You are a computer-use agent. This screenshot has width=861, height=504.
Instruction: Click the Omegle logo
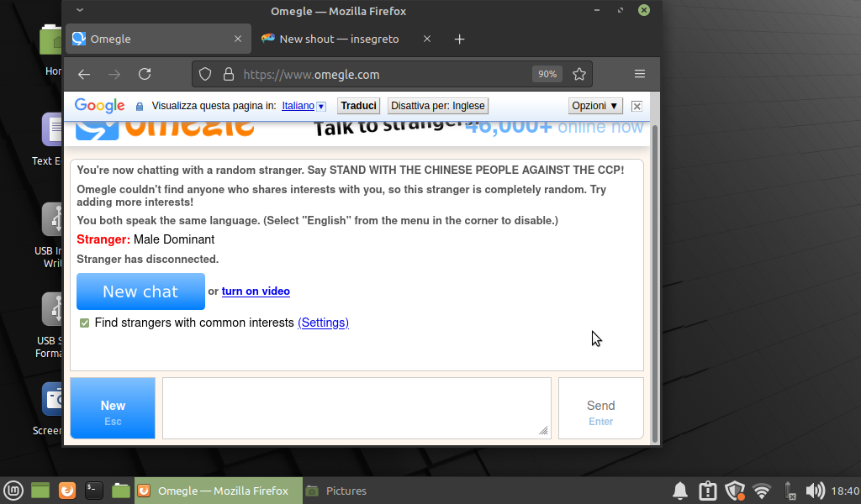(165, 129)
